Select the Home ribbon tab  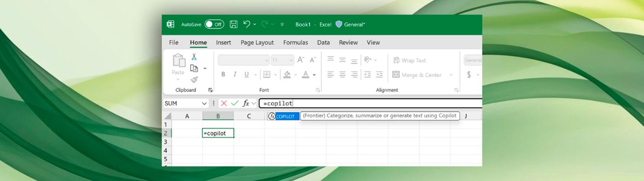pos(198,43)
